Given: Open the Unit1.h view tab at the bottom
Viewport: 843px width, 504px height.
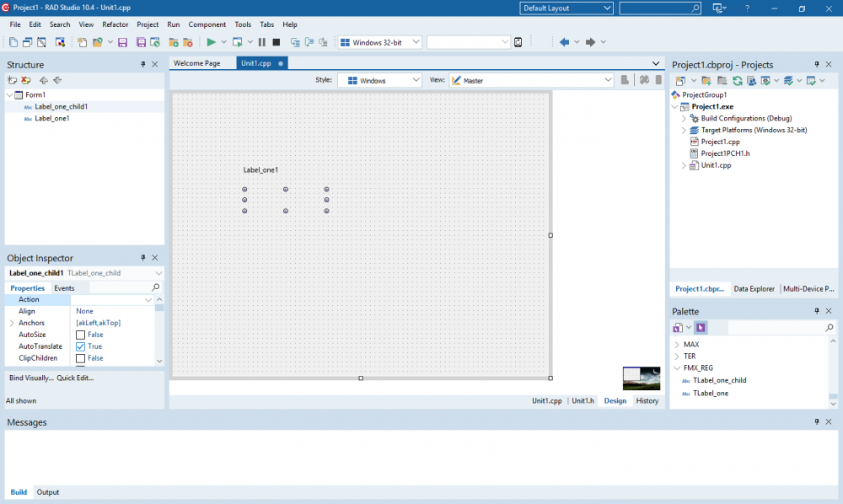Looking at the screenshot, I should pyautogui.click(x=583, y=401).
